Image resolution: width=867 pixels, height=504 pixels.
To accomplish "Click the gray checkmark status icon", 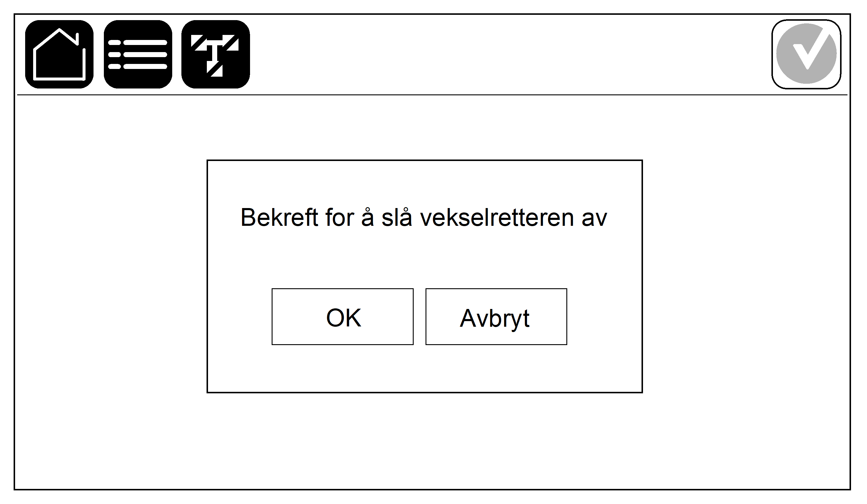I will coord(806,54).
